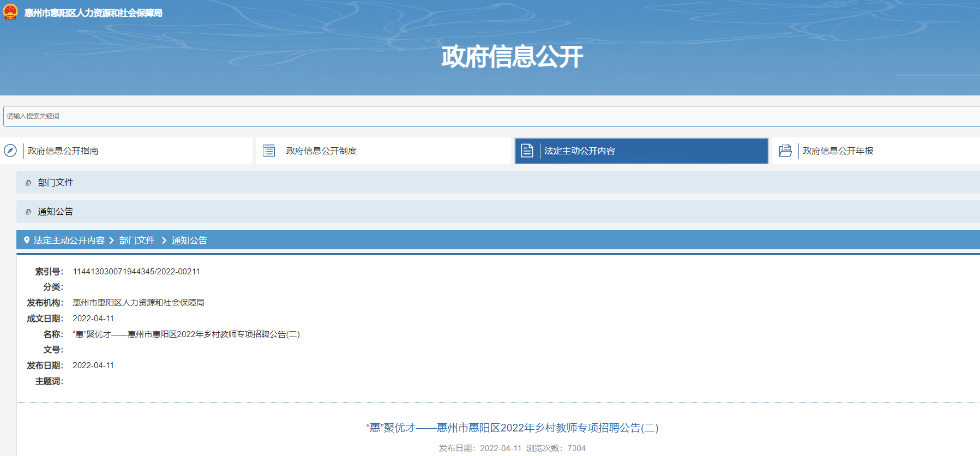
Task: Click the printer icon beside 政府信息公开年报
Action: tap(785, 151)
